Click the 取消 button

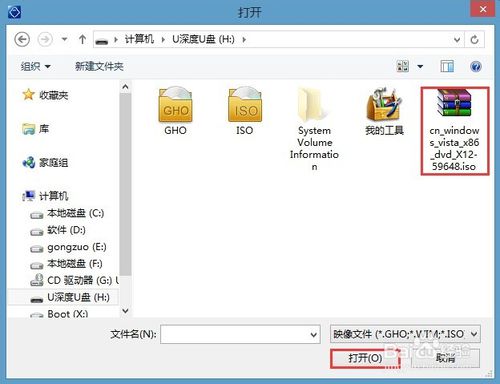pos(446,358)
